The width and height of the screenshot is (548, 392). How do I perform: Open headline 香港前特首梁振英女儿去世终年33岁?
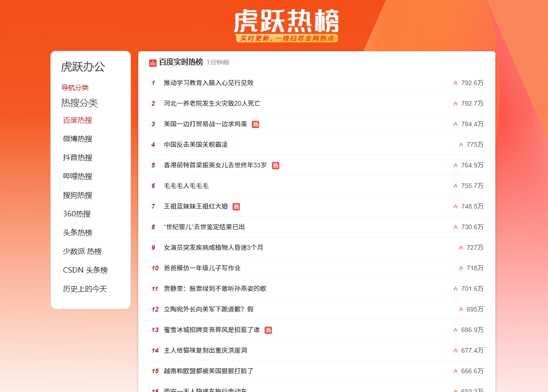tap(215, 166)
